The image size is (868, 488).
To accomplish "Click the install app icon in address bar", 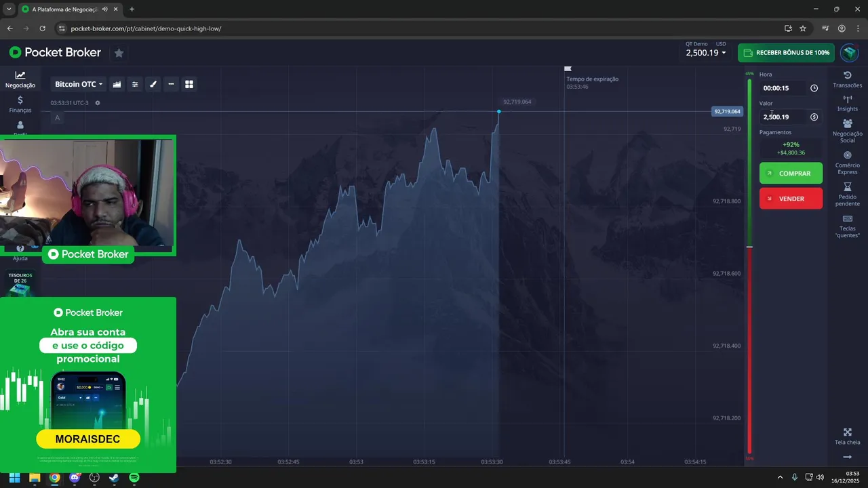I will pyautogui.click(x=788, y=28).
